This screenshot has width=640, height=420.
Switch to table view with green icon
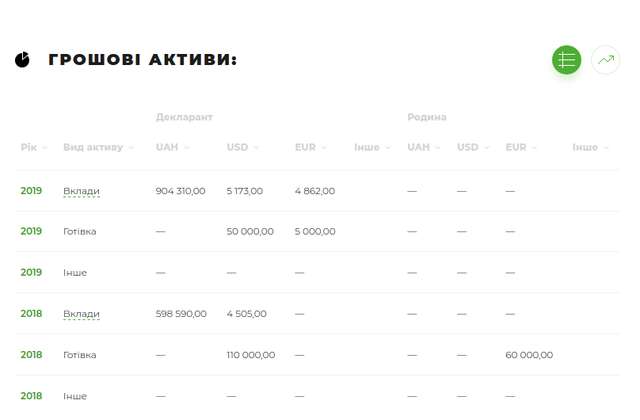[566, 60]
